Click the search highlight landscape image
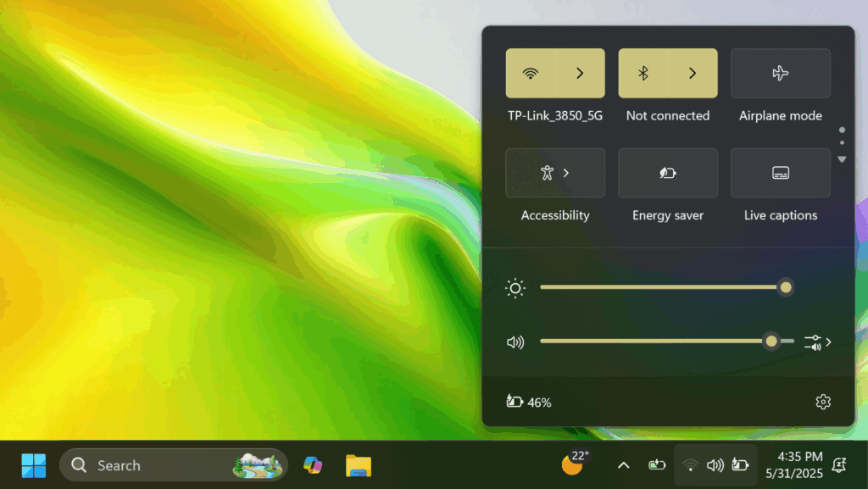868x489 pixels. pyautogui.click(x=258, y=466)
